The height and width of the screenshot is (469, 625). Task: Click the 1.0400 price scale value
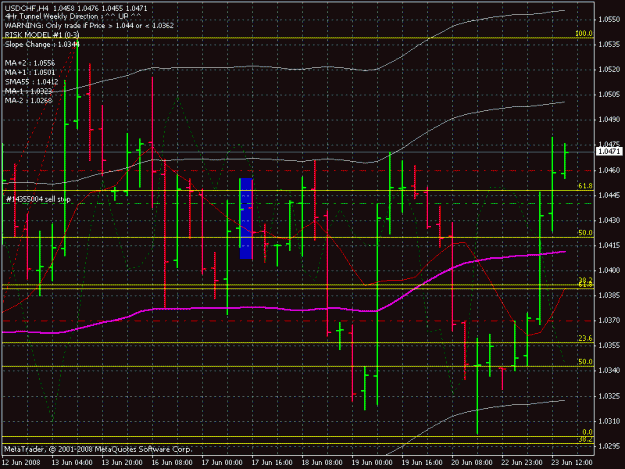coord(609,270)
